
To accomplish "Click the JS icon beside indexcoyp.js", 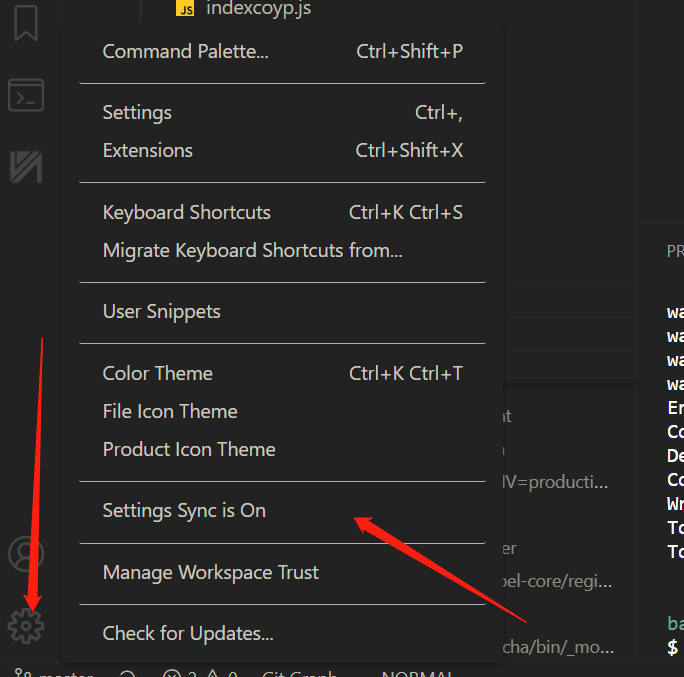I will [x=185, y=9].
